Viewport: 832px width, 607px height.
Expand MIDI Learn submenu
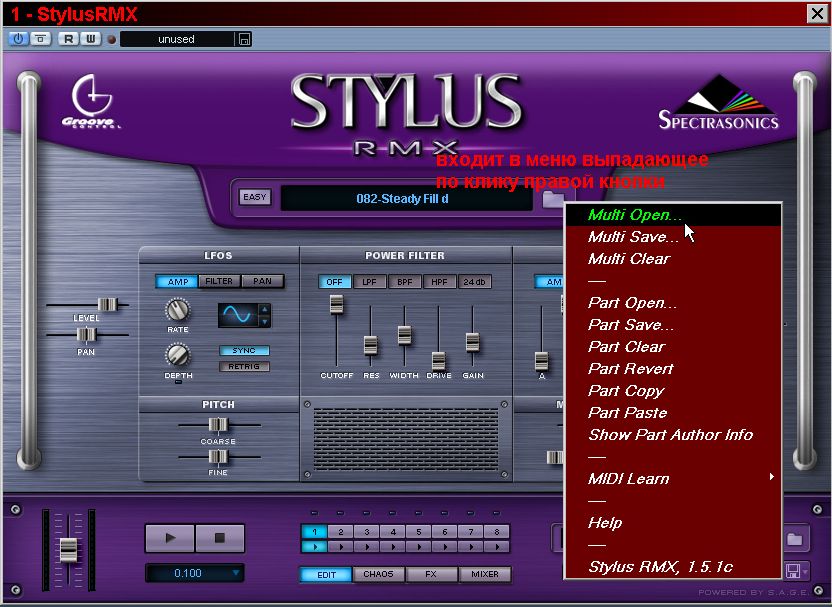click(673, 479)
